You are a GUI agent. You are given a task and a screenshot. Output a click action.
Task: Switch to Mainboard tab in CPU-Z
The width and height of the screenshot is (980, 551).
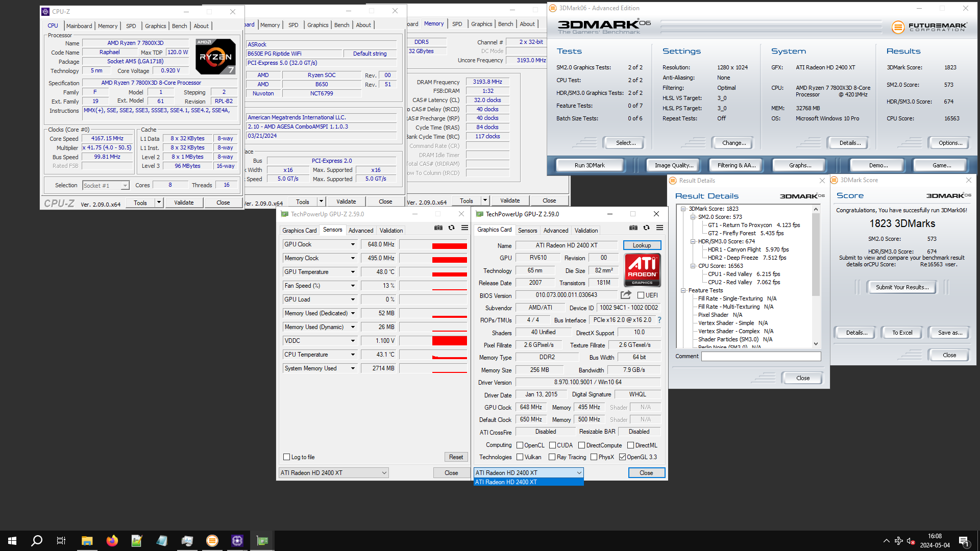point(79,26)
